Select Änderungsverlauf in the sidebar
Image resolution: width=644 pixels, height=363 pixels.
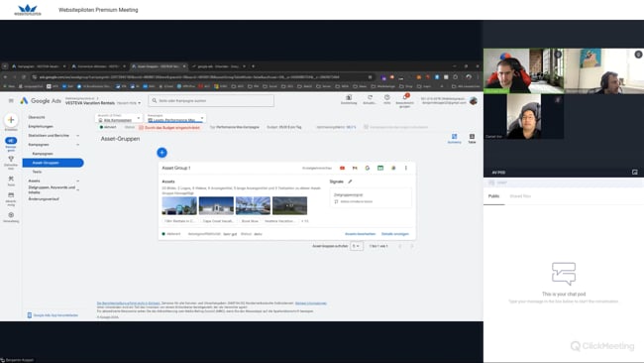[x=44, y=199]
